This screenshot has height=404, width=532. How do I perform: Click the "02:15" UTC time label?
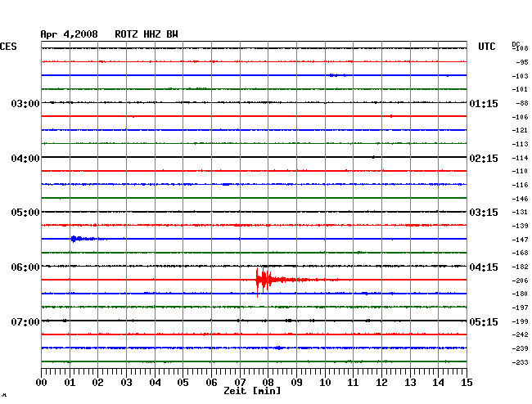point(484,159)
